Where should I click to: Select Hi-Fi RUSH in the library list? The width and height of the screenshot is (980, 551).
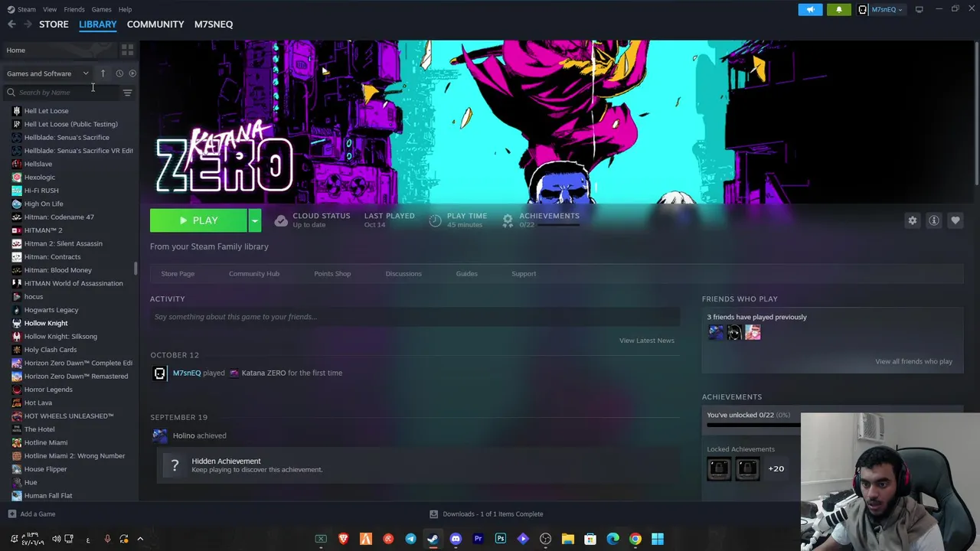click(41, 191)
